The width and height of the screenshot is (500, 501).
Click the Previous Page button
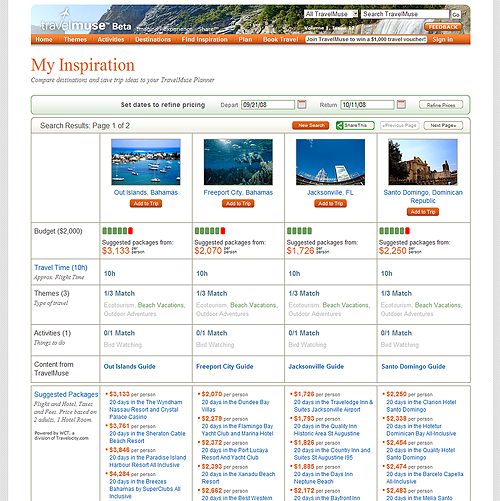click(400, 125)
